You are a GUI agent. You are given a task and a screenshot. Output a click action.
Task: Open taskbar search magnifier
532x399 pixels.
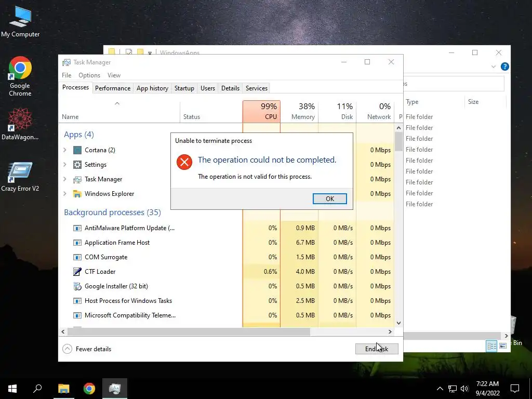coord(37,389)
